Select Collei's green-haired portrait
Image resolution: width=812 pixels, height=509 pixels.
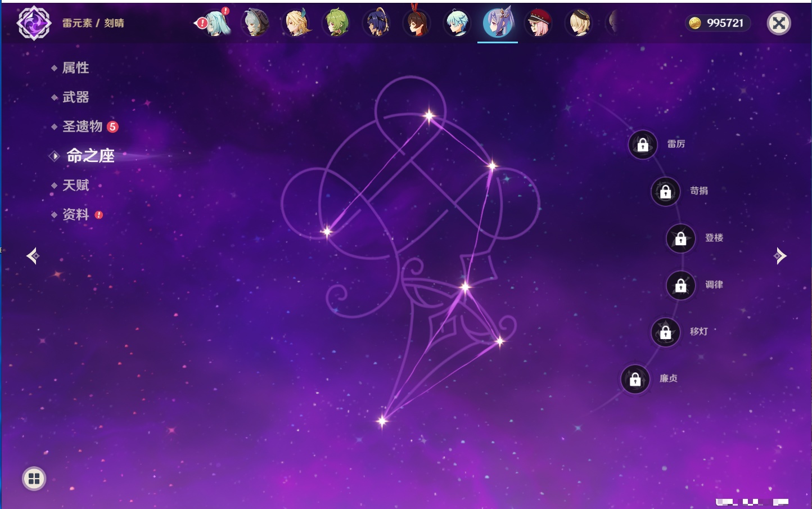336,23
